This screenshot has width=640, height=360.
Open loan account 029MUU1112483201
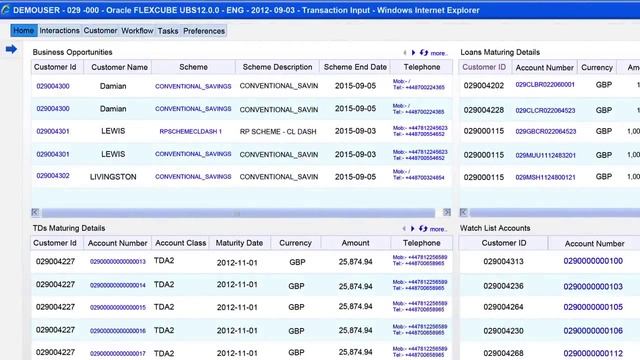point(545,156)
